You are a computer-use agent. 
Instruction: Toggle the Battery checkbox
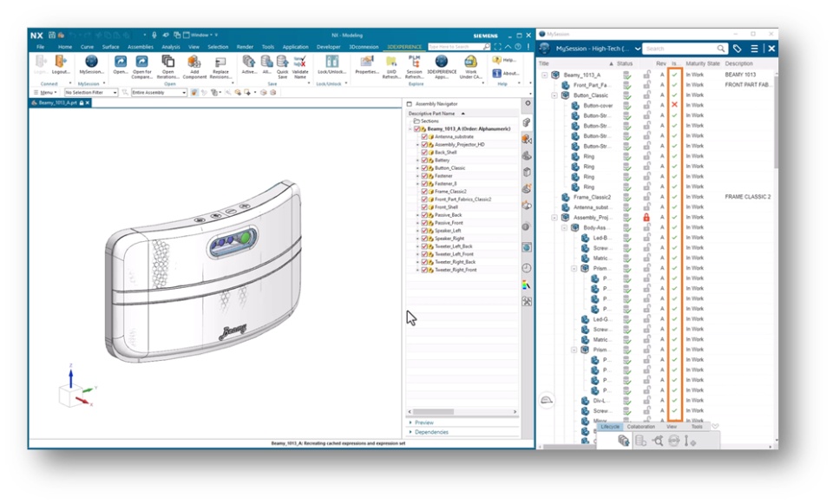pyautogui.click(x=424, y=160)
